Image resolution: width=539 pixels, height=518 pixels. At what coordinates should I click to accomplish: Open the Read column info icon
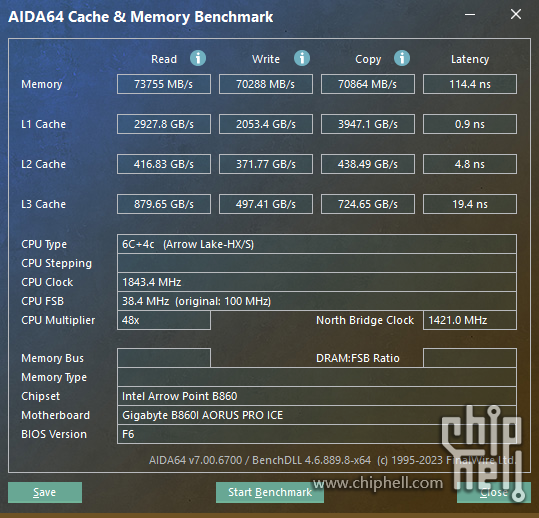pos(198,58)
